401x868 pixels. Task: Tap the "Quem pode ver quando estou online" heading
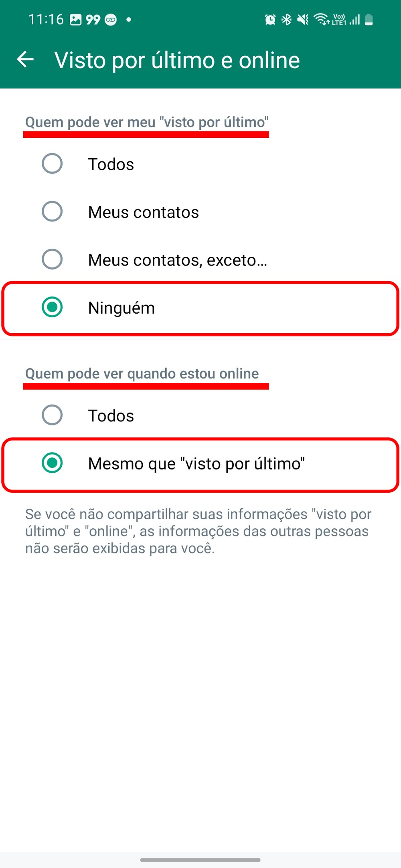tap(142, 374)
